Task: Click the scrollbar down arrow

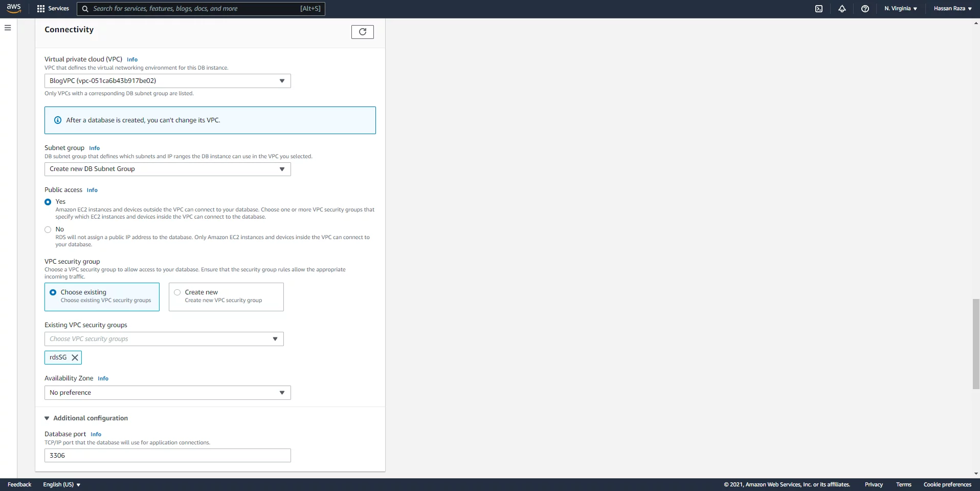Action: click(976, 474)
